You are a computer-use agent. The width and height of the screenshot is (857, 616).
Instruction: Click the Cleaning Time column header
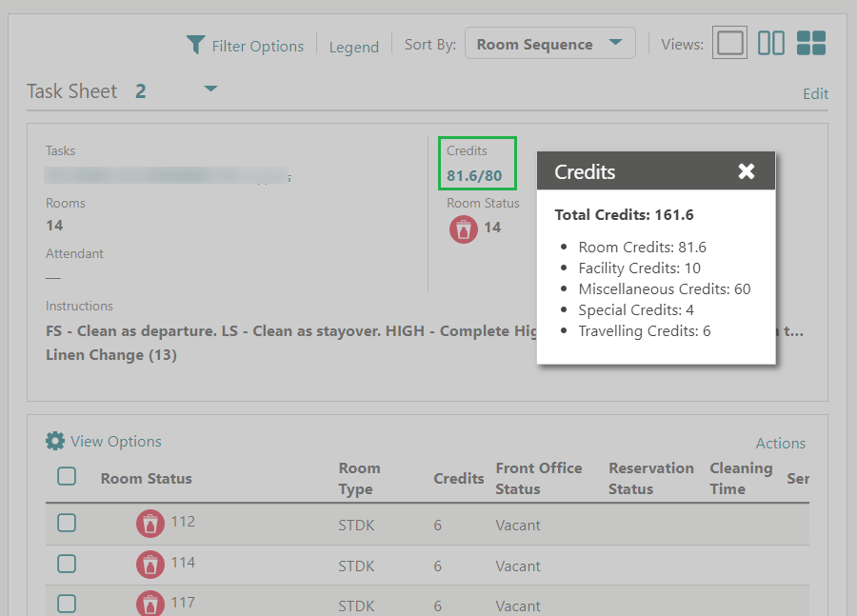click(741, 478)
